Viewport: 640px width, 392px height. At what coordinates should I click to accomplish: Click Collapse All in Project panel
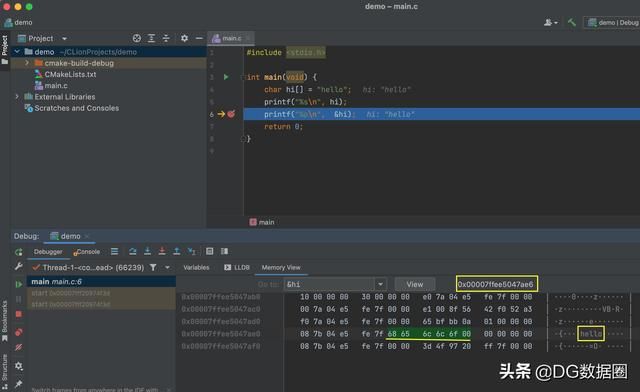166,38
